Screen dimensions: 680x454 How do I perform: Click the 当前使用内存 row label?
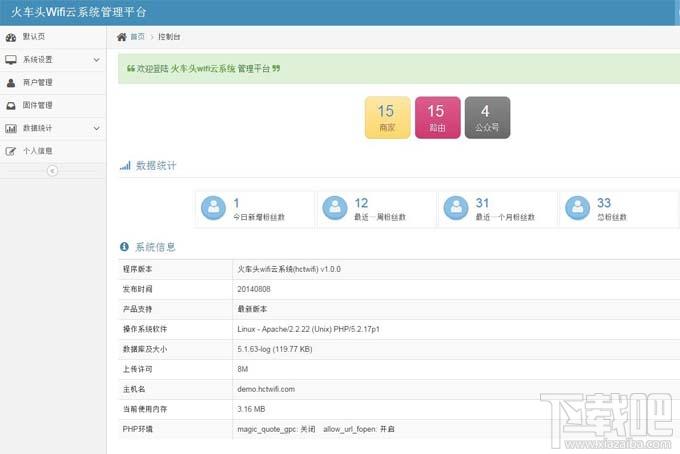click(145, 409)
